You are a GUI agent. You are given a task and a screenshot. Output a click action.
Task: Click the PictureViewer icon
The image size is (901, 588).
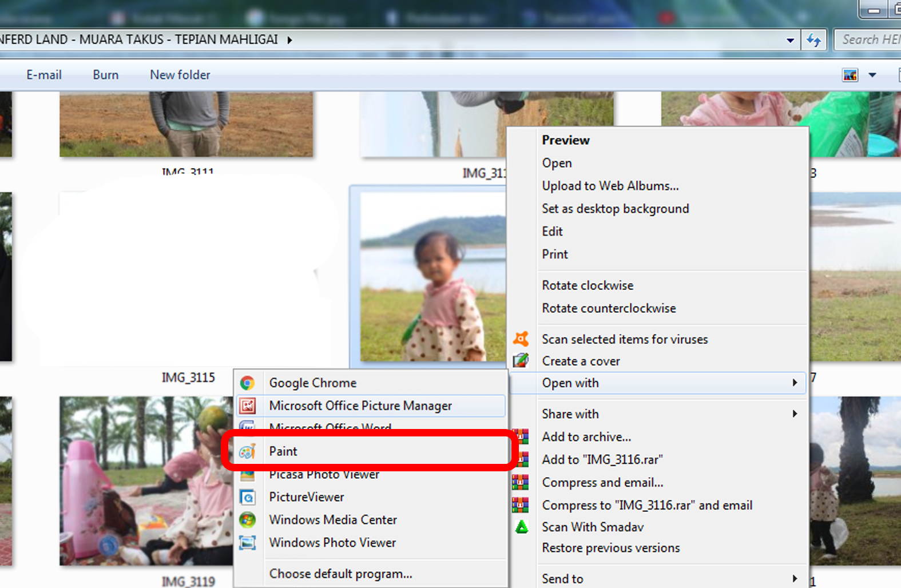[247, 497]
